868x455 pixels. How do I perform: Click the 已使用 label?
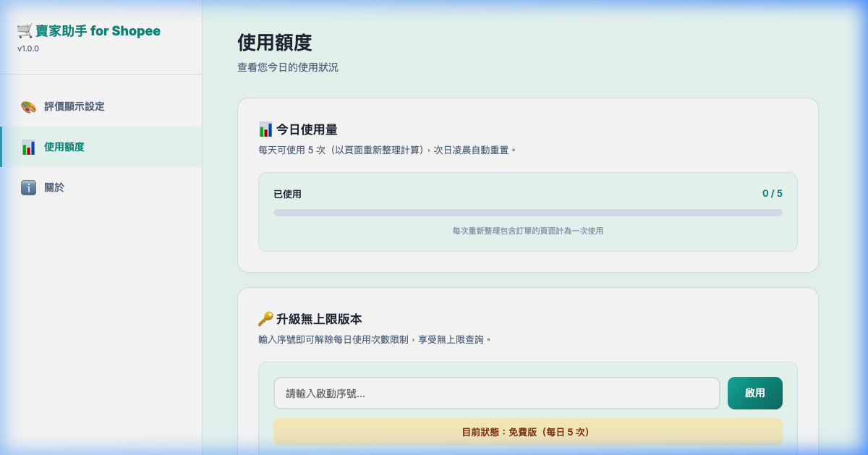point(287,193)
